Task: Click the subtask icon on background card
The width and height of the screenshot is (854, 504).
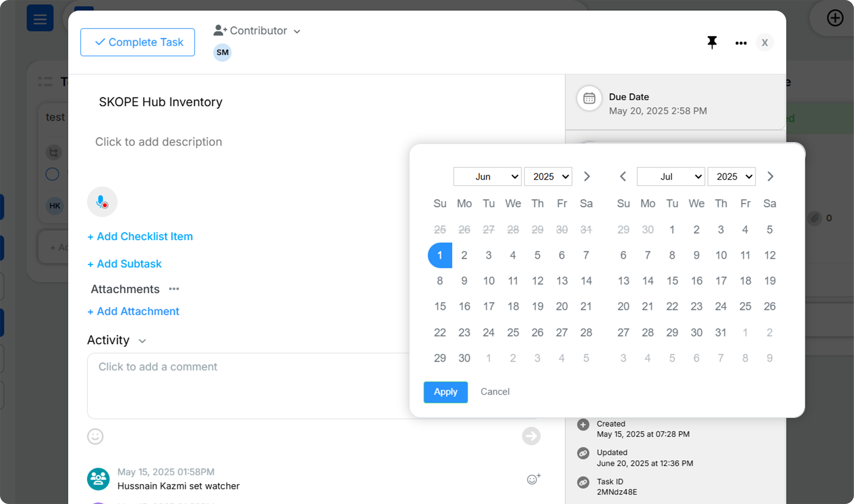Action: (54, 152)
